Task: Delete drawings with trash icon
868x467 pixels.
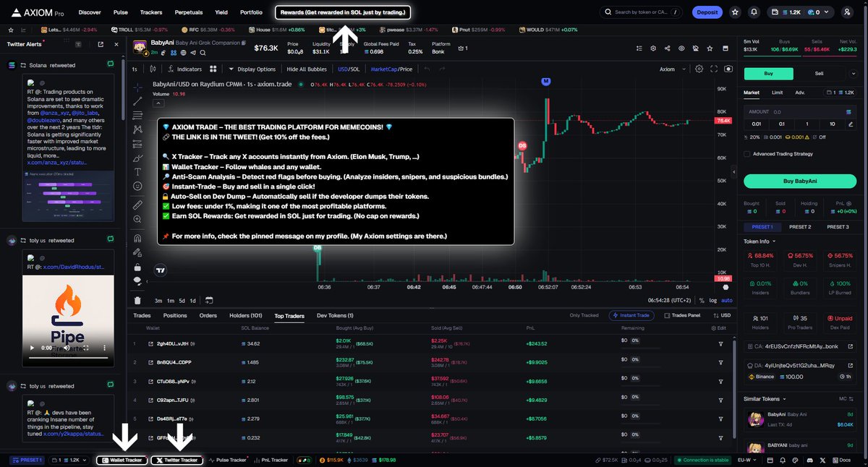Action: 138,300
